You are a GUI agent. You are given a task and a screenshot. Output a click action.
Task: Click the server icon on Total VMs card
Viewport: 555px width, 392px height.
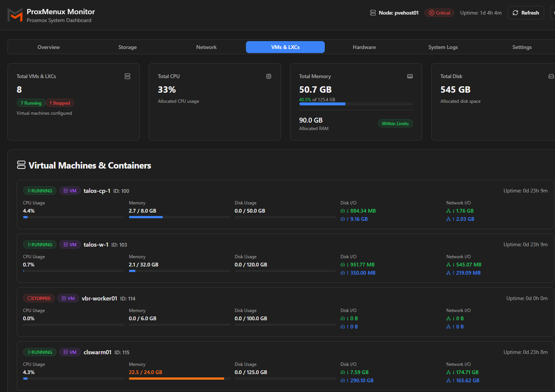tap(127, 76)
